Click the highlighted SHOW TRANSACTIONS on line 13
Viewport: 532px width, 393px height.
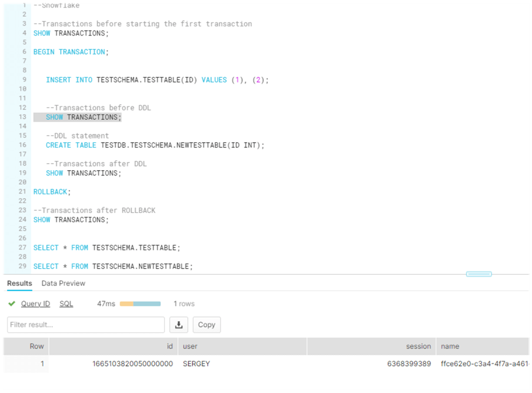pos(82,117)
